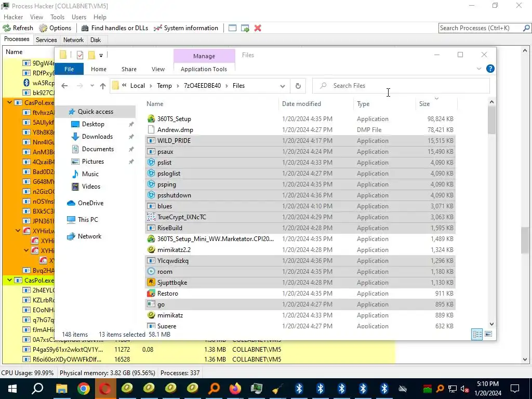532x399 pixels.
Task: Switch to the Disk tab
Action: [x=96, y=40]
